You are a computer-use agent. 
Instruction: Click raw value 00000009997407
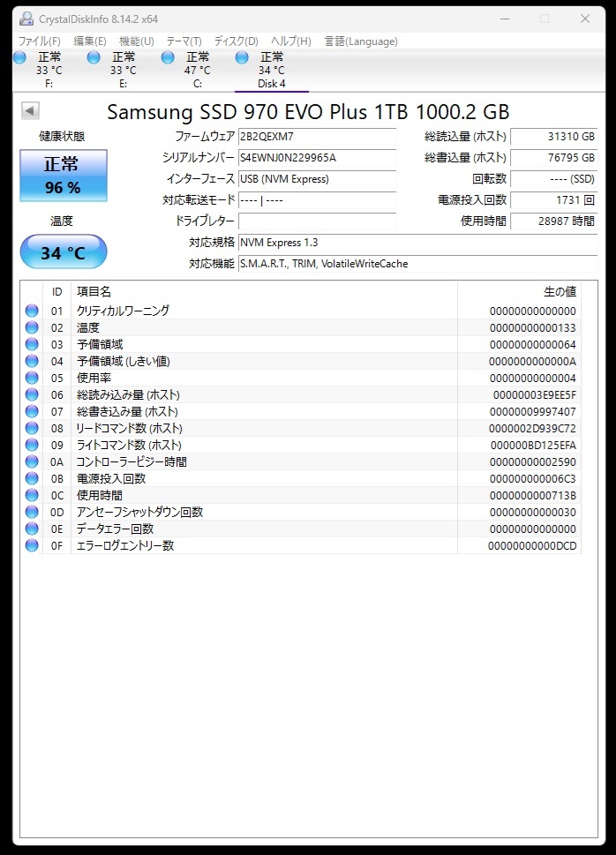click(532, 412)
